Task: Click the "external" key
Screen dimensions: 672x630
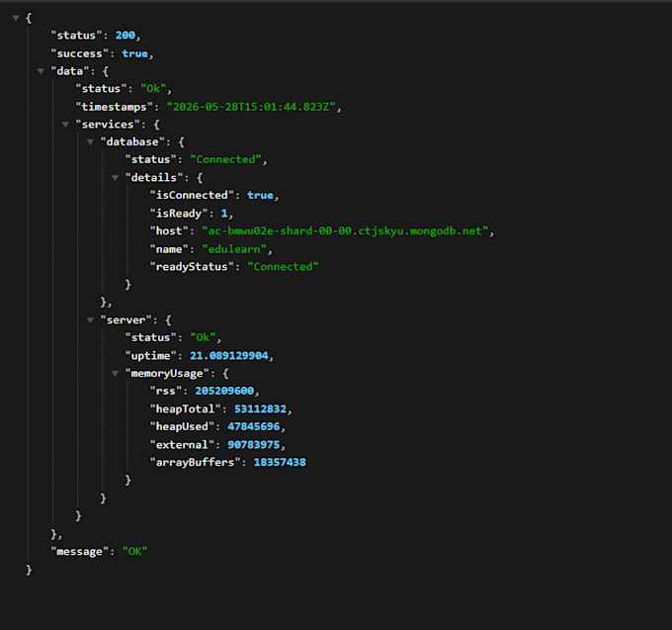Action: pyautogui.click(x=182, y=445)
